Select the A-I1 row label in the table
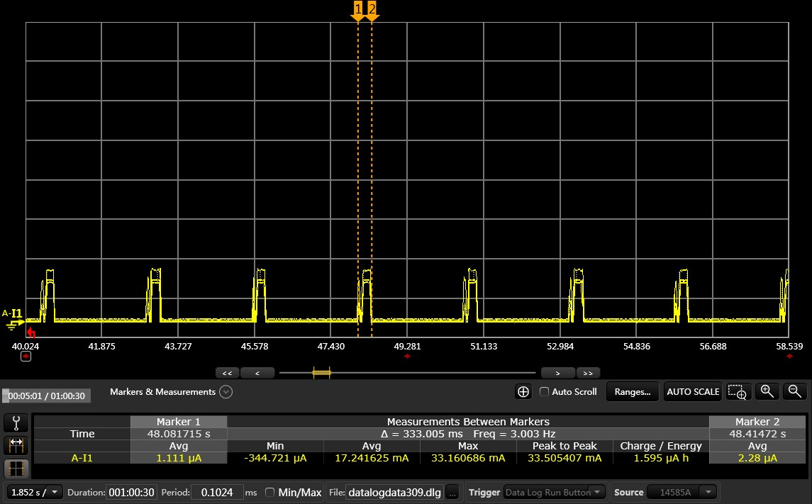 [x=82, y=458]
